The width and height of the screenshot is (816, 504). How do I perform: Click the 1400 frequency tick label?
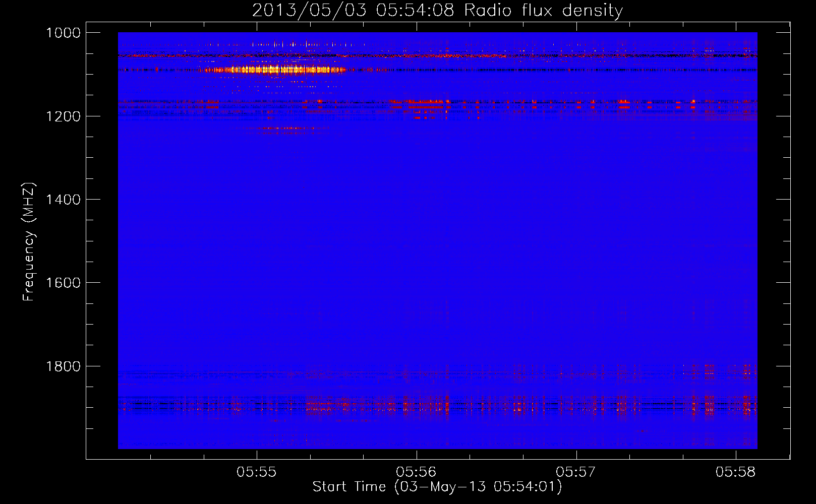63,200
